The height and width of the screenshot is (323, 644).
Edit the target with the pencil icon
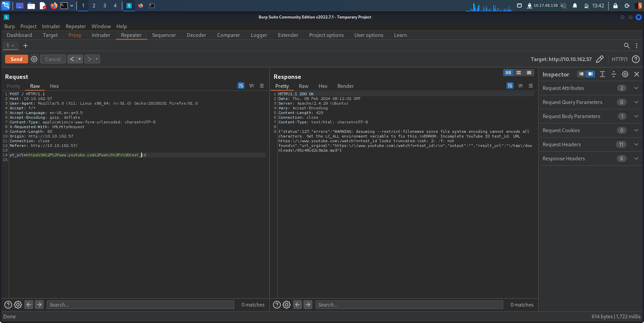tap(600, 59)
